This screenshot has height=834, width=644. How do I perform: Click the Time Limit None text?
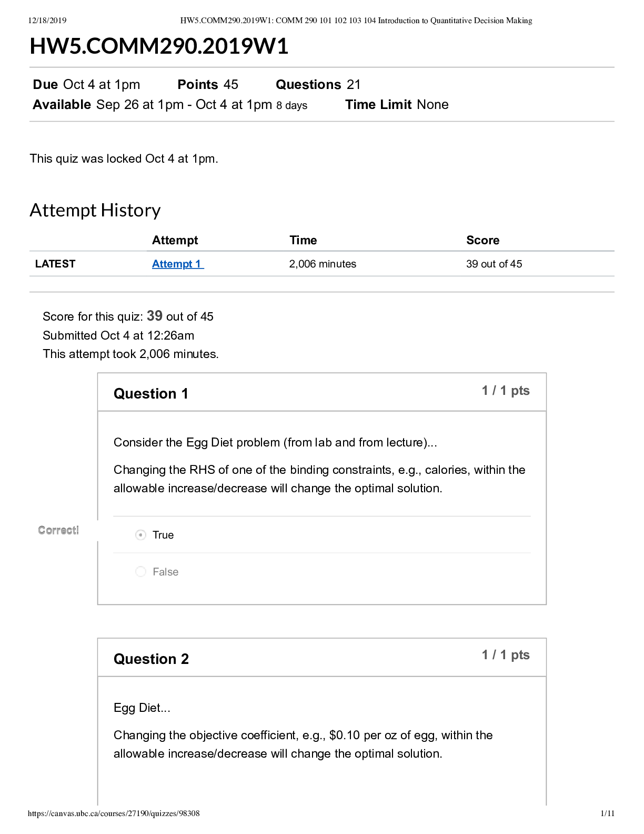point(397,105)
